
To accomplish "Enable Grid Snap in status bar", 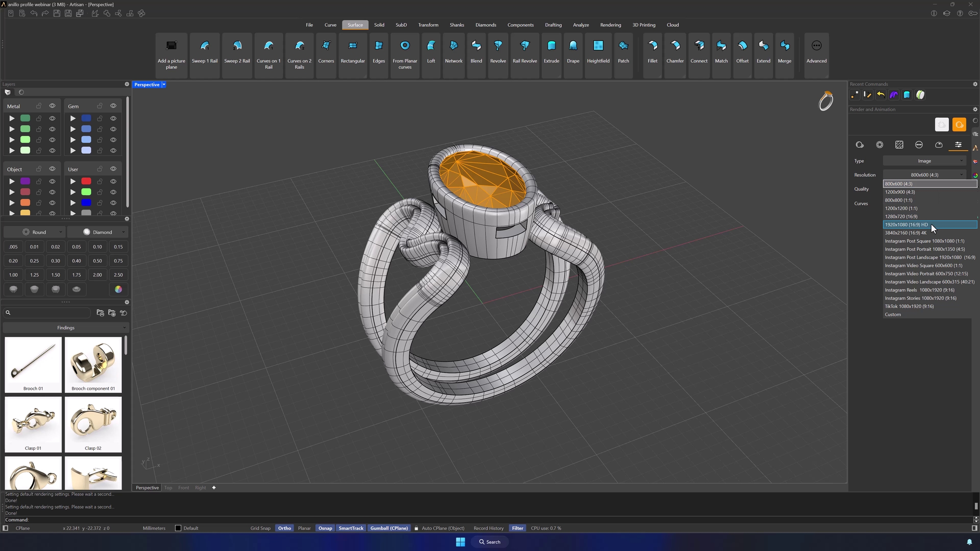I will pyautogui.click(x=260, y=528).
